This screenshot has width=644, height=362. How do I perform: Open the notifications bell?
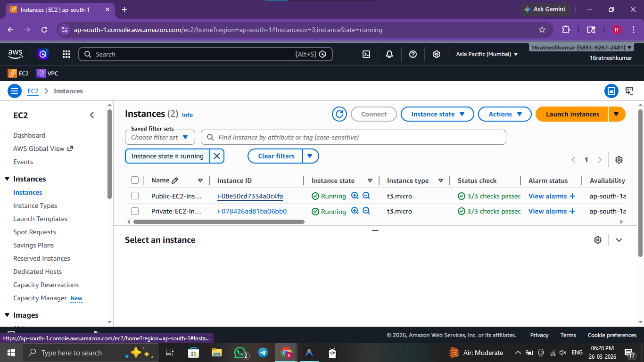pyautogui.click(x=389, y=54)
